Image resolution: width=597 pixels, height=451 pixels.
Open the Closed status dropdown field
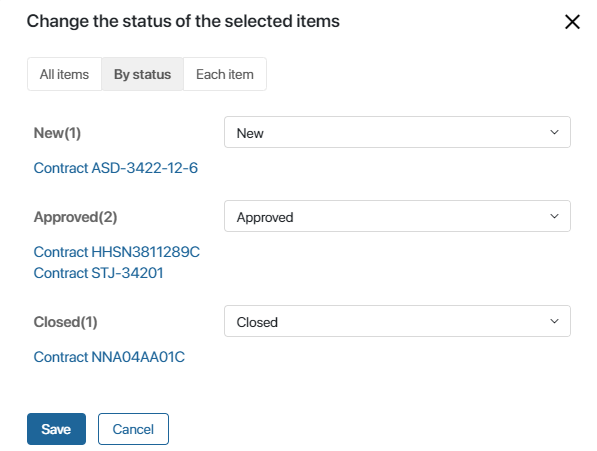coord(397,321)
